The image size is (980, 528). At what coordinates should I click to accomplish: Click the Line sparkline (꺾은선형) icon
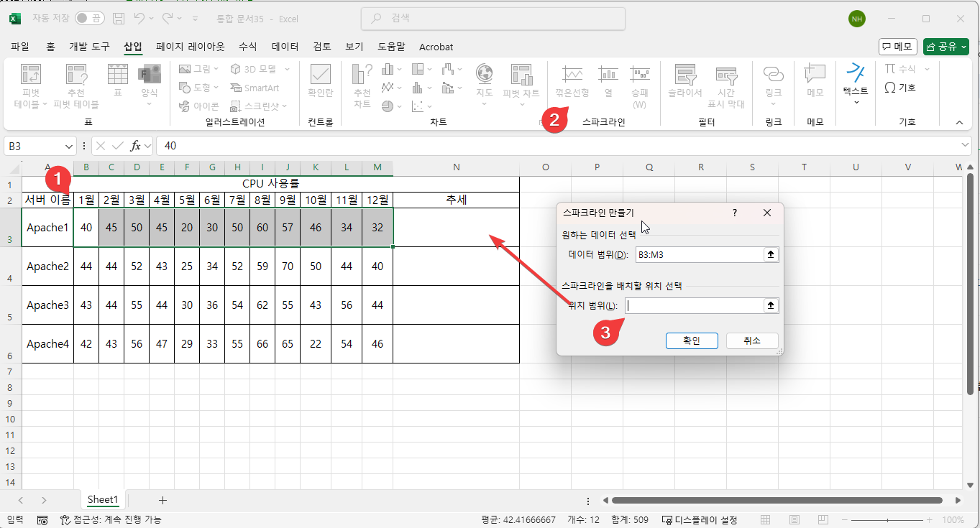pos(572,74)
